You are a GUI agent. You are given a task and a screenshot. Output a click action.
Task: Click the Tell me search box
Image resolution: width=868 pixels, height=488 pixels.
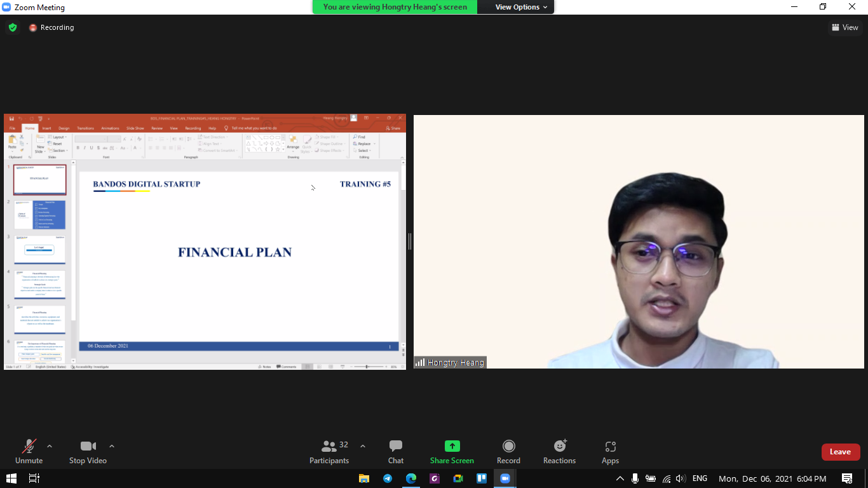click(x=251, y=128)
